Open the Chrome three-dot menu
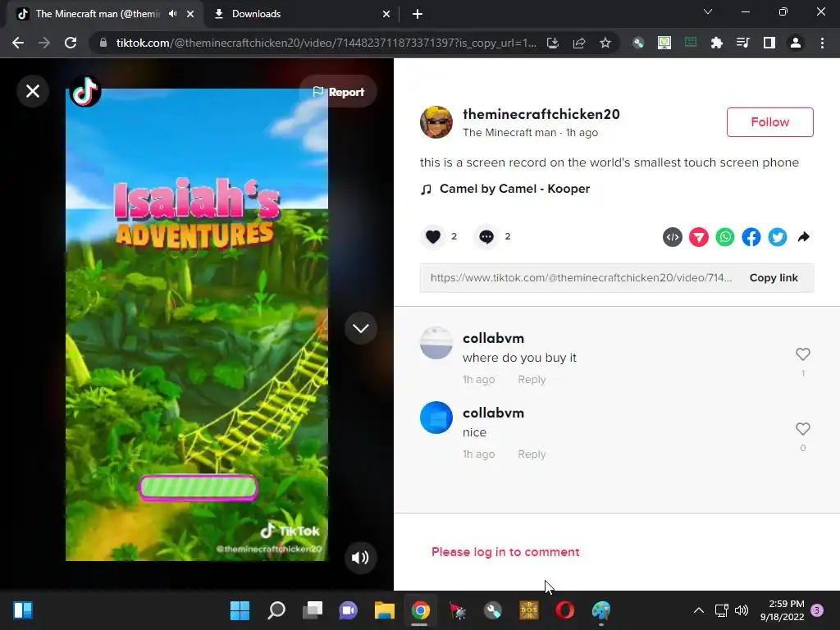Viewport: 840px width, 630px height. point(822,43)
